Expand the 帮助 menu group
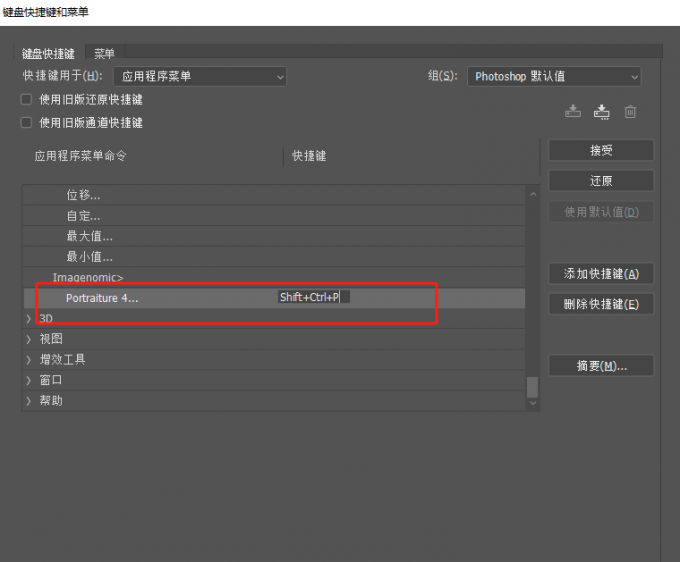 29,401
